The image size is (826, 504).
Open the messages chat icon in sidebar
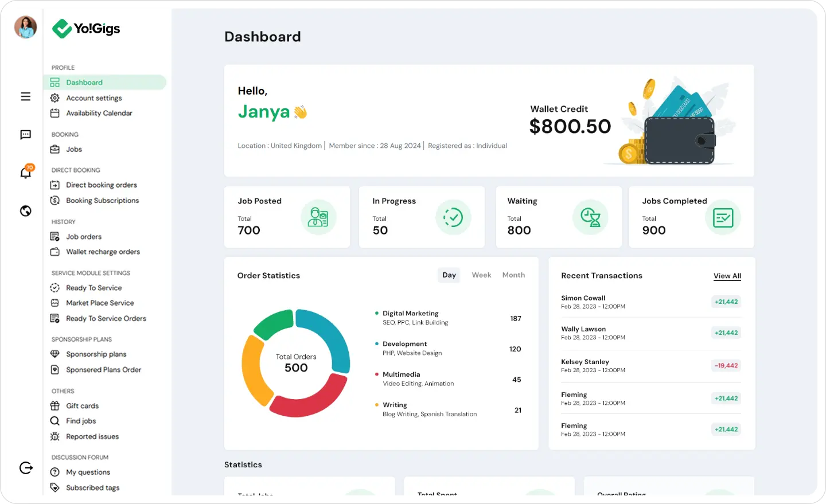[x=25, y=134]
